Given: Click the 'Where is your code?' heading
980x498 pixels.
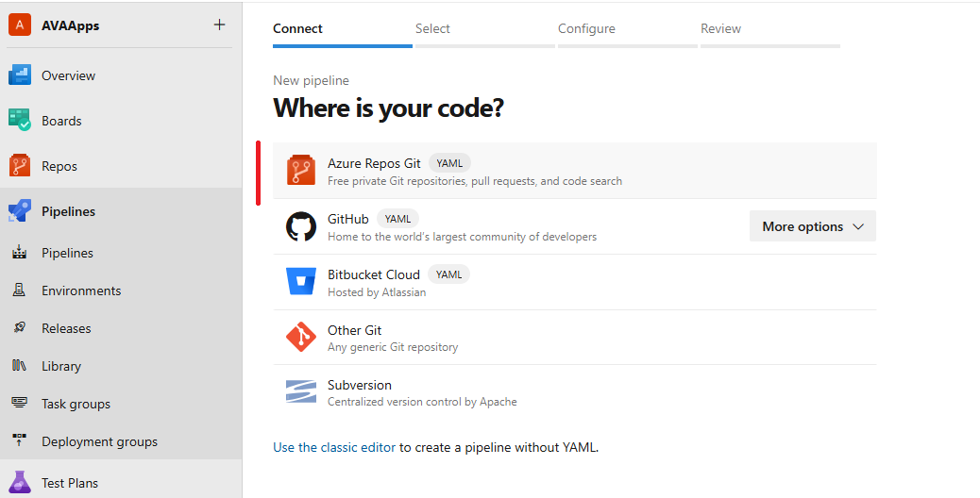Looking at the screenshot, I should pos(388,108).
